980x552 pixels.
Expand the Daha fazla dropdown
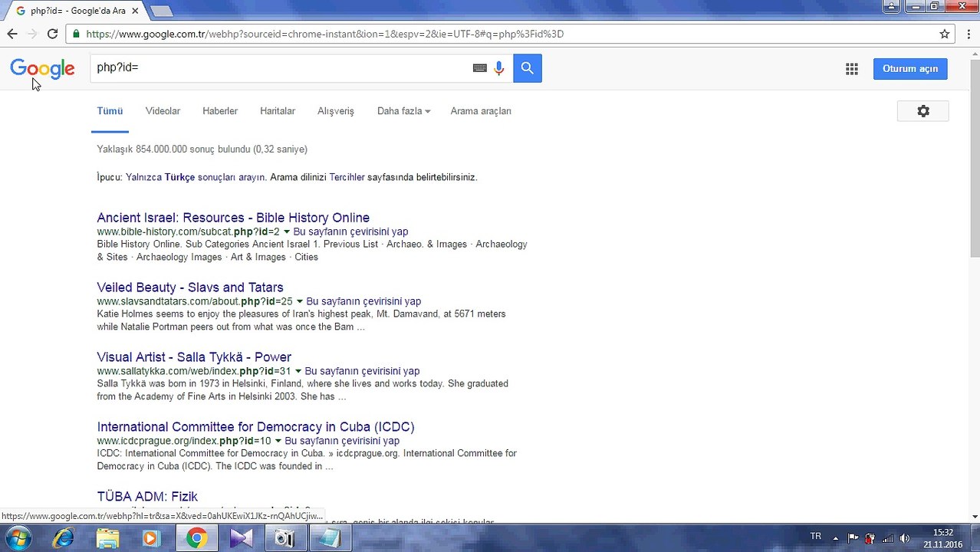403,111
